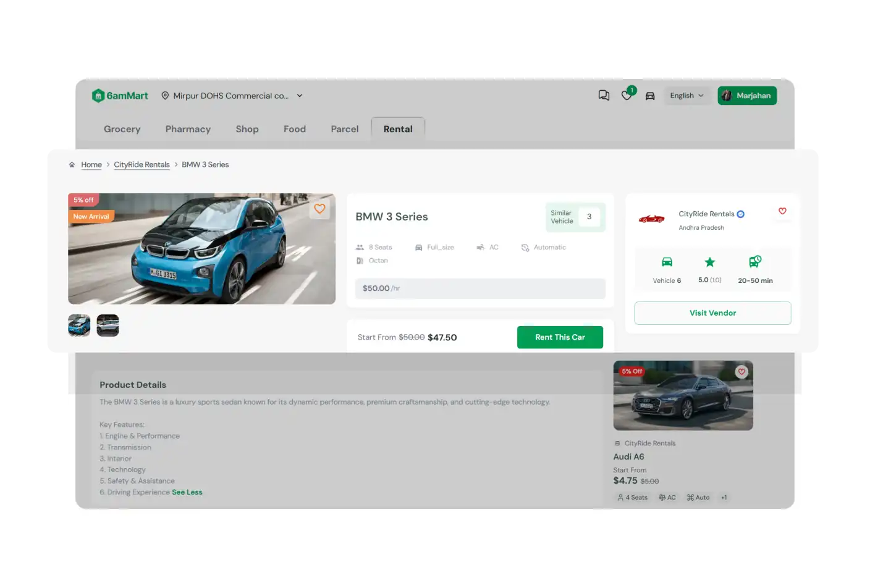Click the AC tag on Audi A6 card

point(667,498)
